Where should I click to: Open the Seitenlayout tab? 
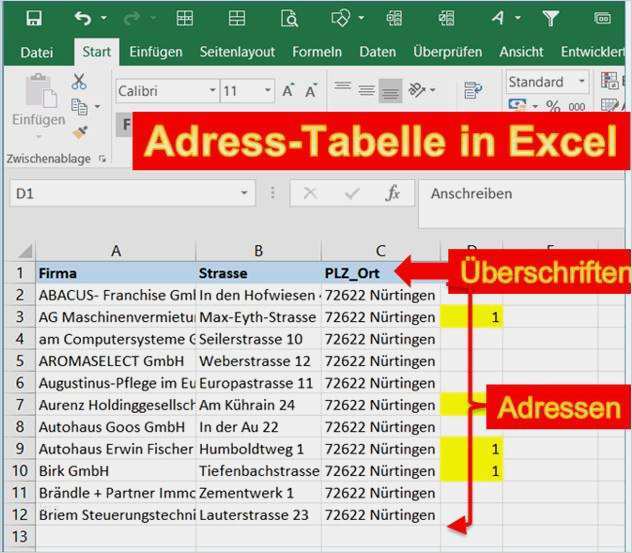[x=237, y=52]
